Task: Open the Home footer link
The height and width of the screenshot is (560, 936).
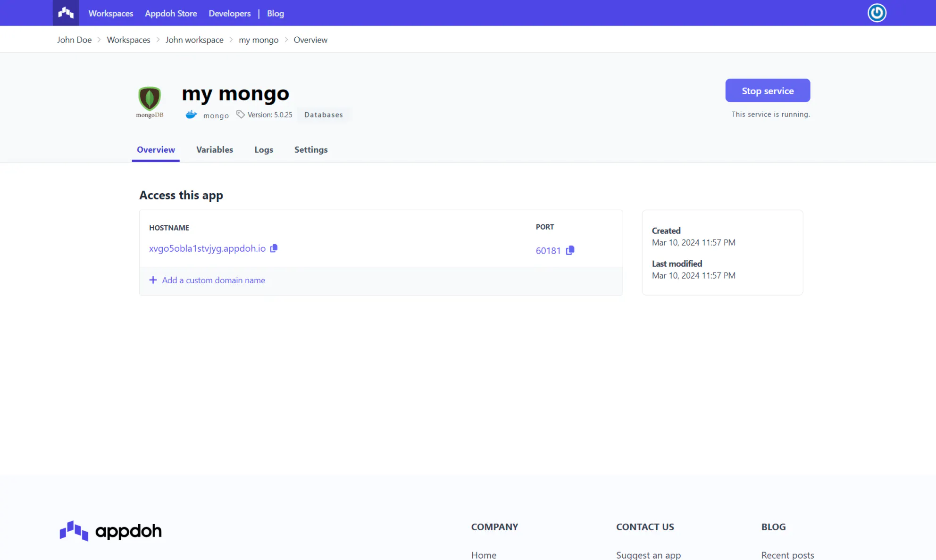Action: tap(484, 555)
